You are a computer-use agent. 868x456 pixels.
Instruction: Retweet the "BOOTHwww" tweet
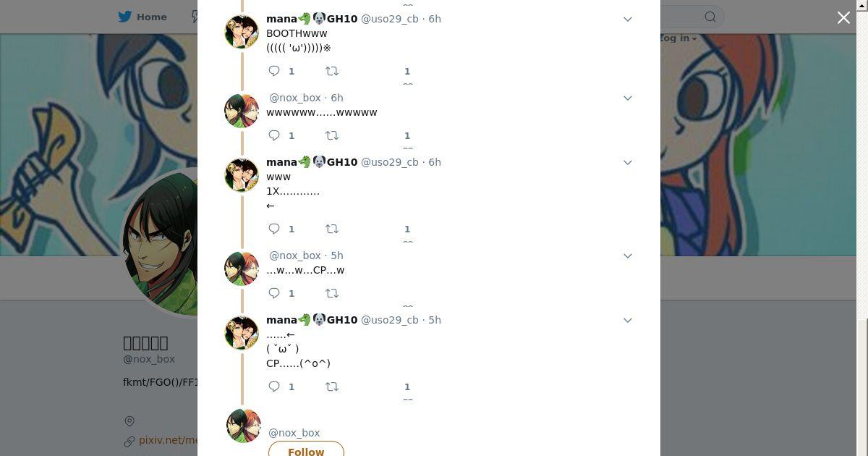(x=332, y=71)
